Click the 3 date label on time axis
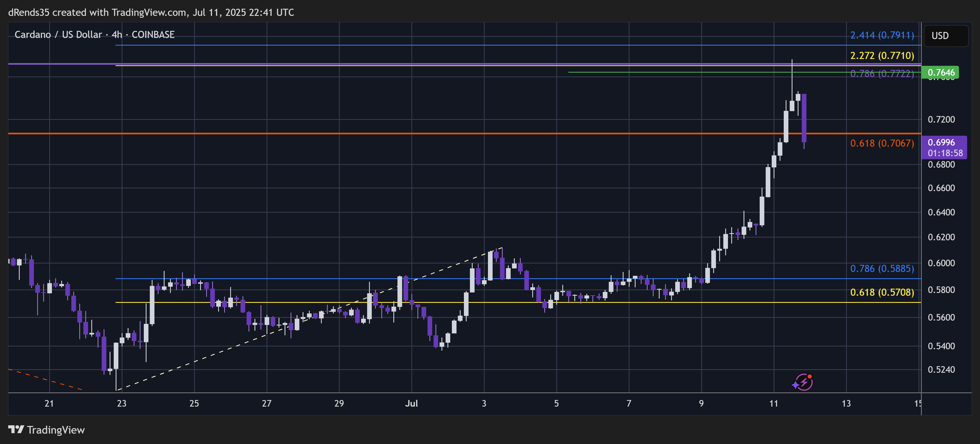Screen dimensions: 980x444 point(484,404)
